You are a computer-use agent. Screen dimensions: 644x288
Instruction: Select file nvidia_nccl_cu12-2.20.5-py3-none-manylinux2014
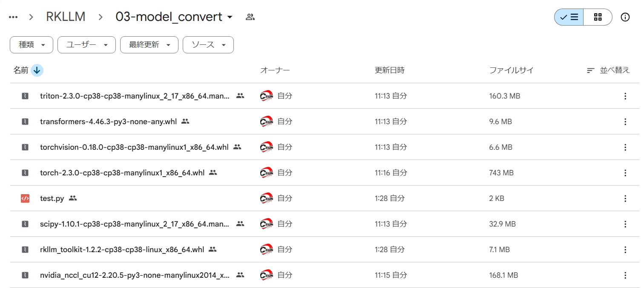[135, 275]
